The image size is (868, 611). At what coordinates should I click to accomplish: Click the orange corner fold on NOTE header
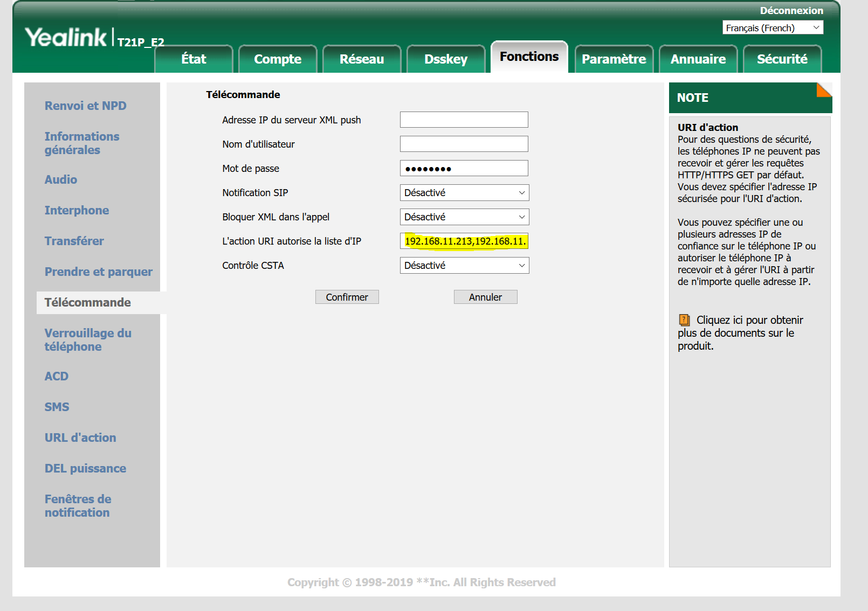coord(825,90)
